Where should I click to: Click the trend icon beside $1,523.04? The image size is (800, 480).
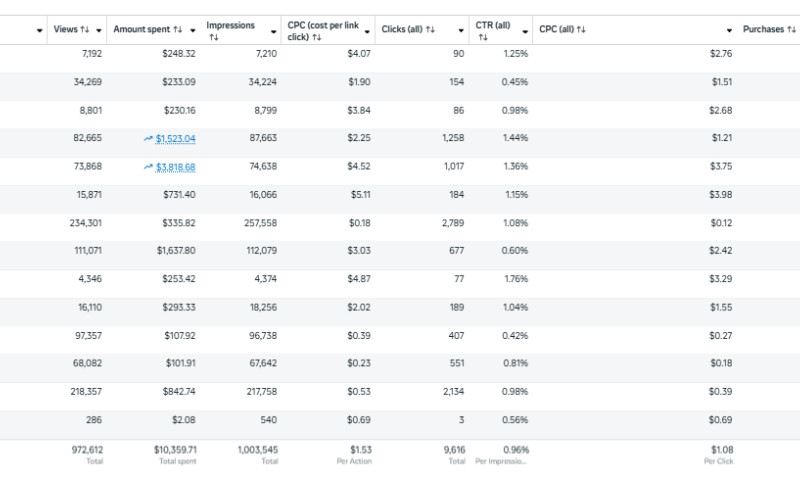point(148,139)
